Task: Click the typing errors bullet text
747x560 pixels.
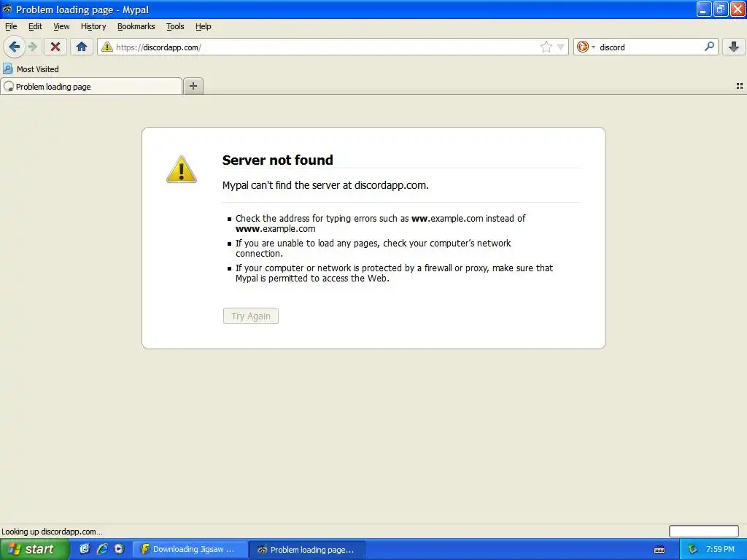Action: (380, 223)
